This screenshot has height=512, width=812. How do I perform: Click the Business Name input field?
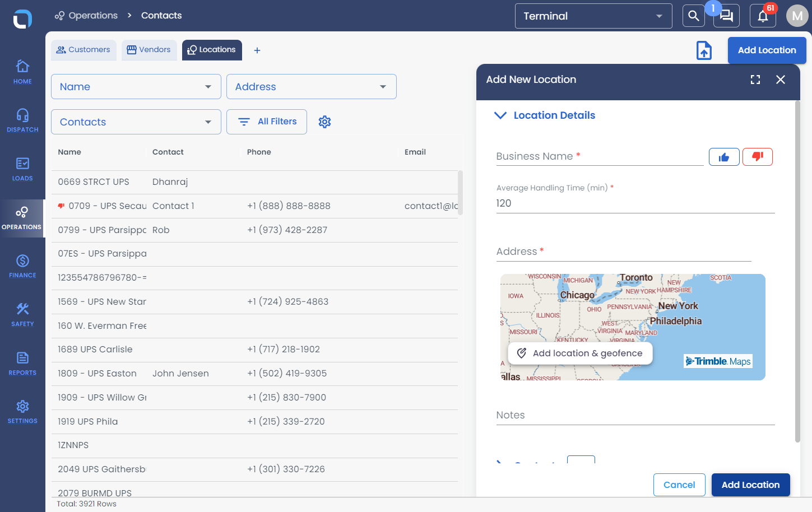point(600,157)
